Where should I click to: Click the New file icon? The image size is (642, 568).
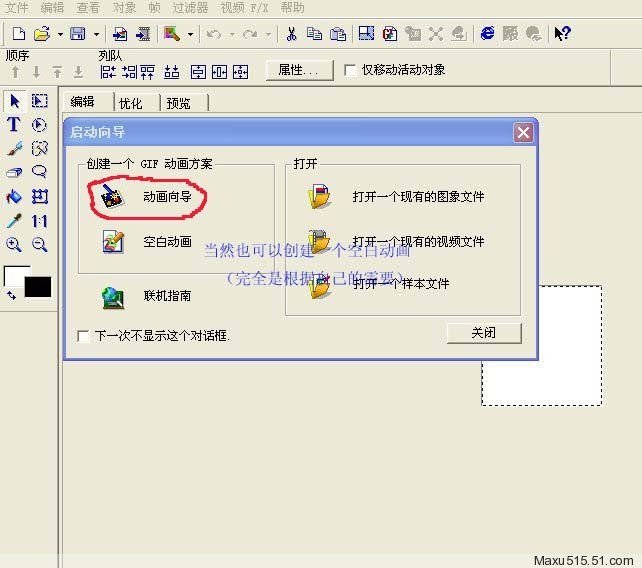(x=18, y=34)
